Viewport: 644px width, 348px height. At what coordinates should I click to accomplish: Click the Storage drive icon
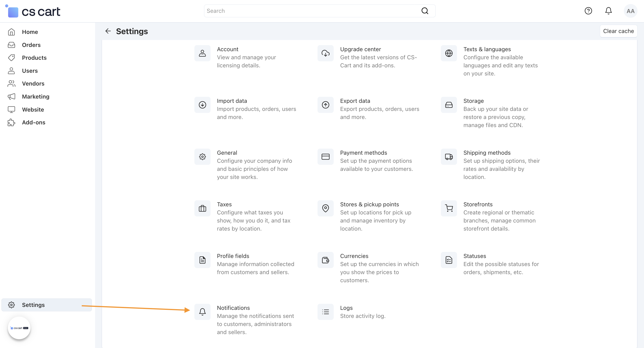(x=449, y=105)
